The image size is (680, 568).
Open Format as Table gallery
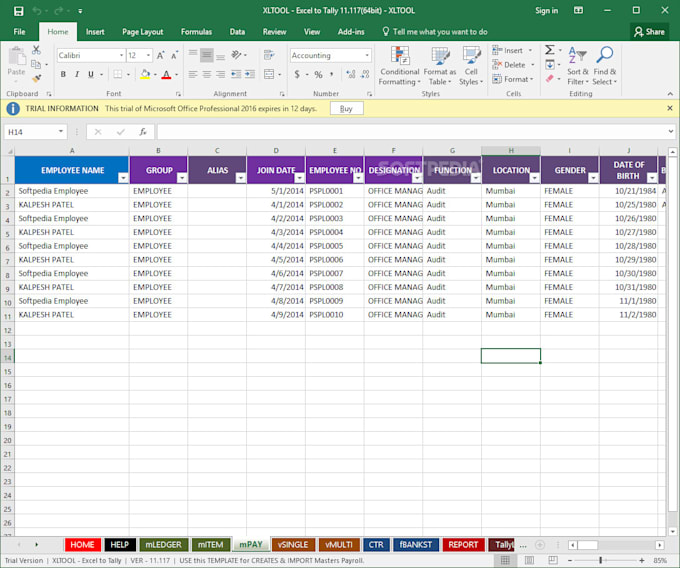point(440,65)
